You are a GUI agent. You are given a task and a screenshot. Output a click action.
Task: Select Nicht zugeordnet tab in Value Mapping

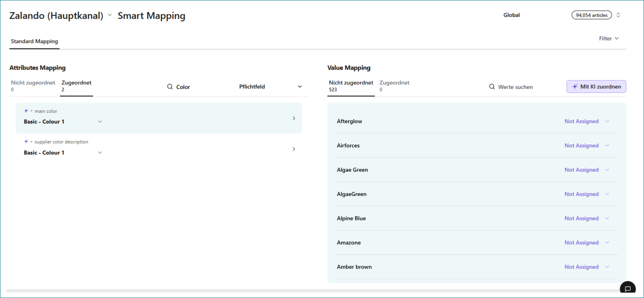pos(351,86)
